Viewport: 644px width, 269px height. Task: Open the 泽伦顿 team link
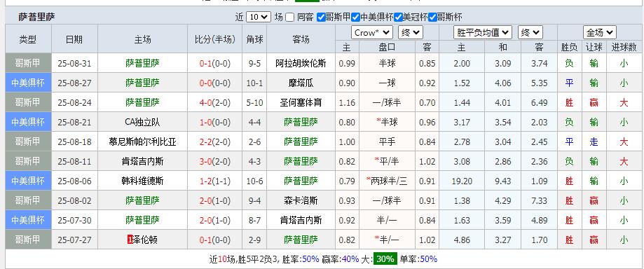(x=145, y=240)
